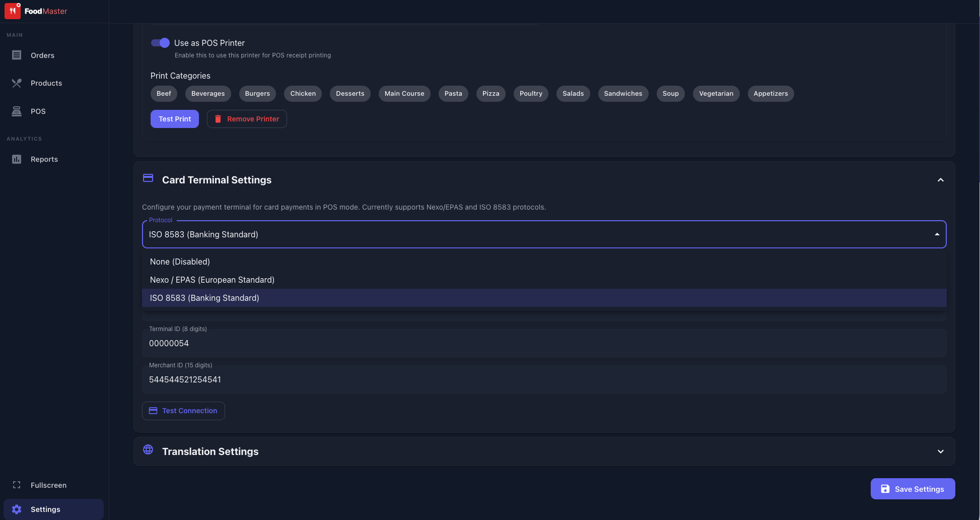Click the Fullscreen icon in sidebar
980x520 pixels.
click(x=17, y=485)
